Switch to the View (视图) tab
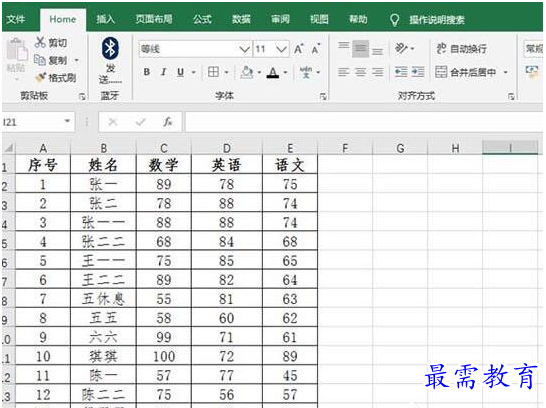The width and height of the screenshot is (546, 408). pyautogui.click(x=319, y=19)
